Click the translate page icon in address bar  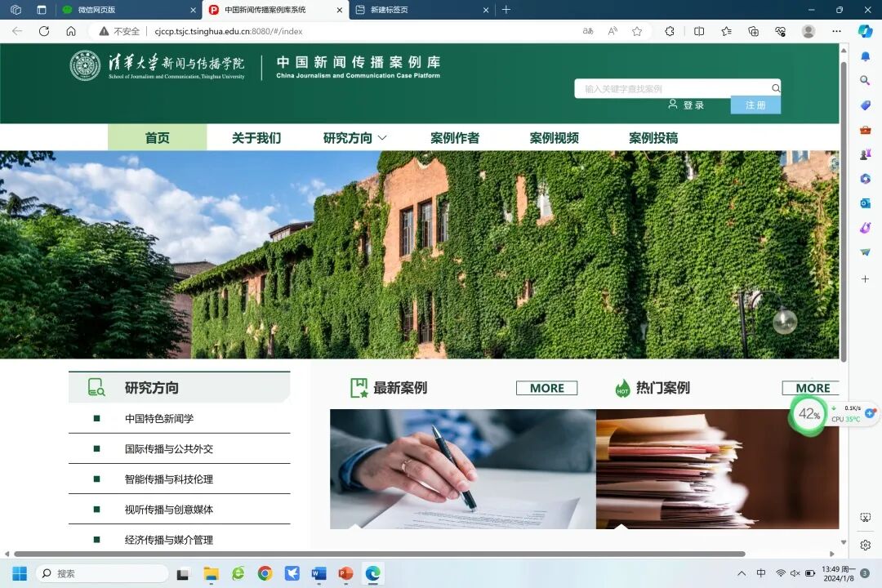[x=588, y=31]
